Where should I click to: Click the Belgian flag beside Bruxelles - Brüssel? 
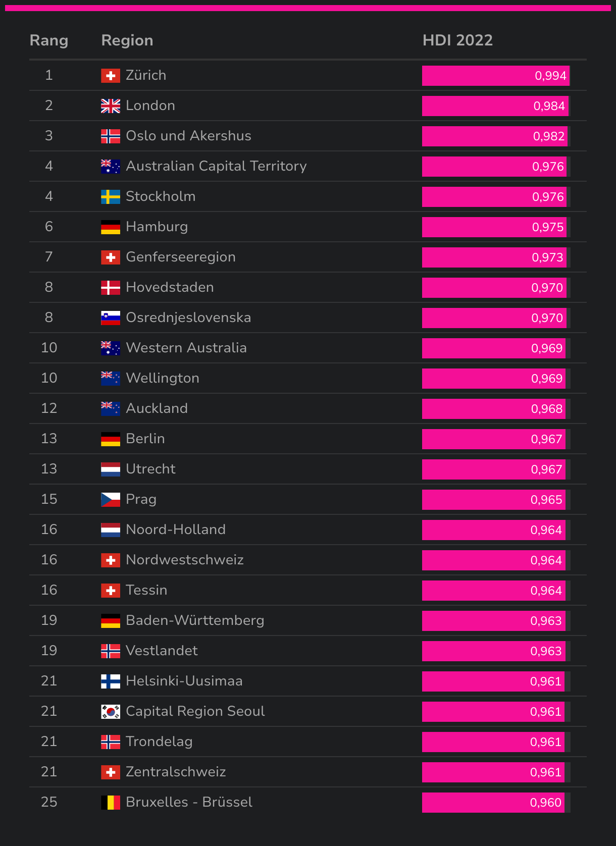111,803
